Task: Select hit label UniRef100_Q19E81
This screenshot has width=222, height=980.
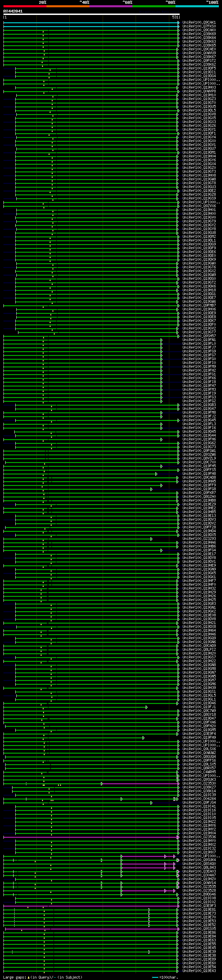Action: coord(199,910)
